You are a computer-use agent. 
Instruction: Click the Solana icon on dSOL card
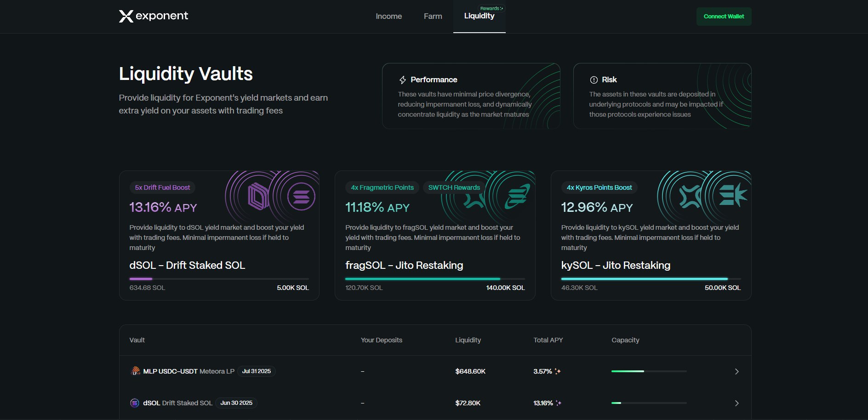(301, 196)
